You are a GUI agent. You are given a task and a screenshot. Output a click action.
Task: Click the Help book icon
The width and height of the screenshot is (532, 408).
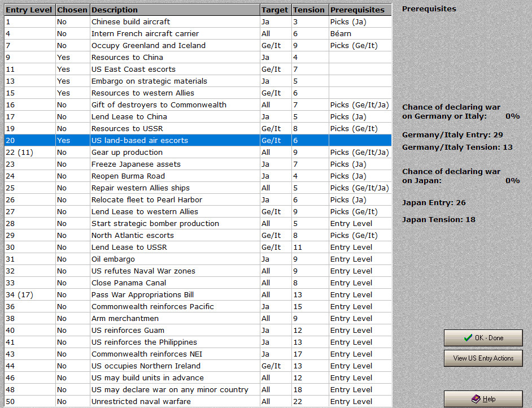pos(476,399)
